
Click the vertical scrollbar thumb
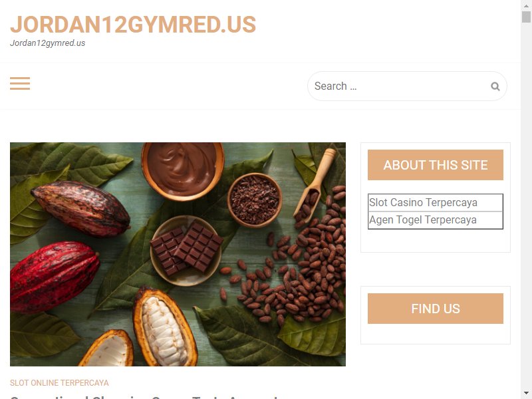pos(526,17)
